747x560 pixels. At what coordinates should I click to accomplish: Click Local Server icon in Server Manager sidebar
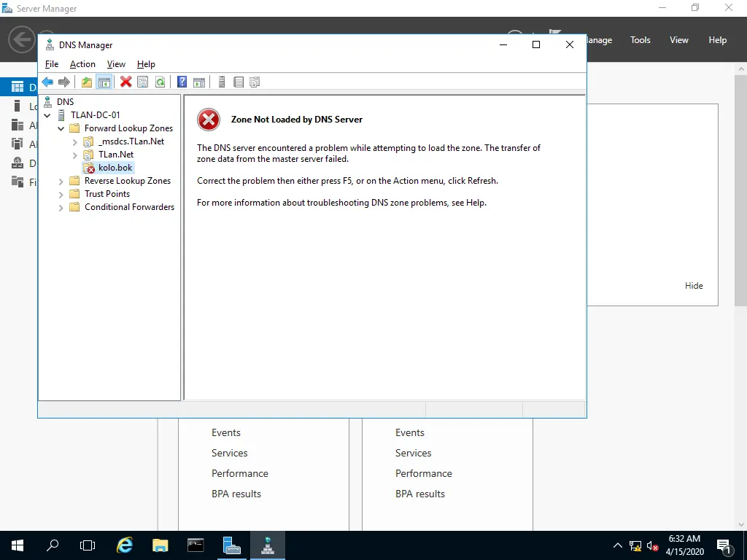18,106
